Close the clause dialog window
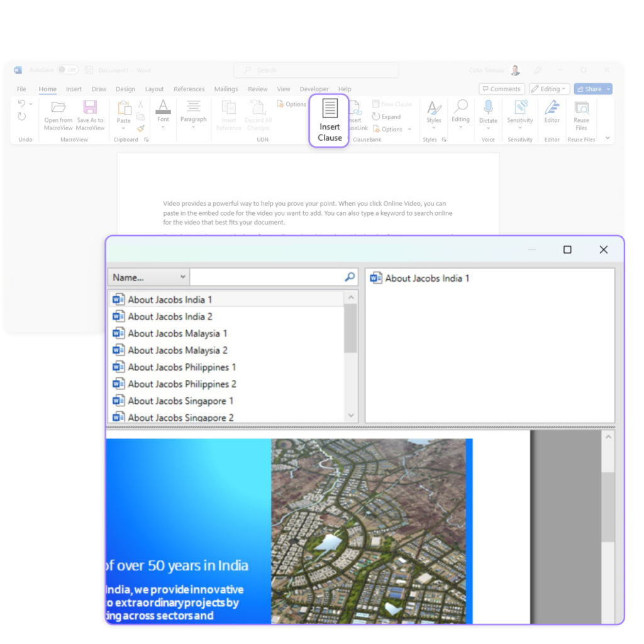Viewport: 644px width, 644px height. (x=603, y=250)
